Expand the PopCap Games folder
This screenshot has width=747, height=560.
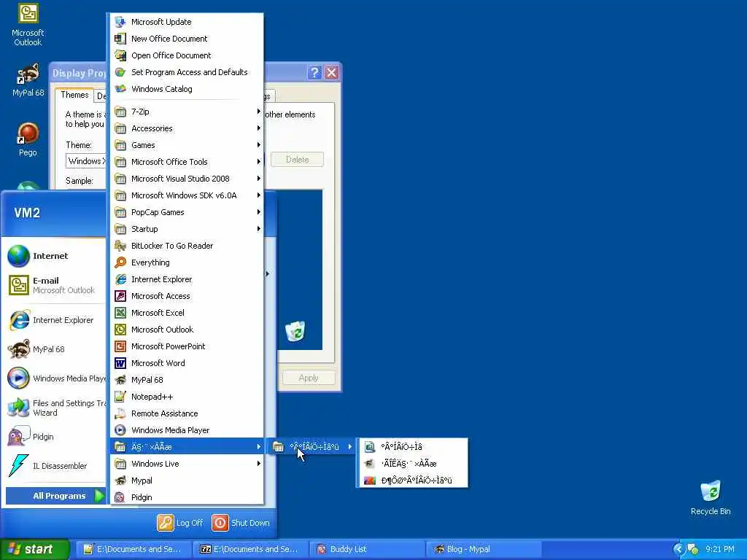pos(187,212)
